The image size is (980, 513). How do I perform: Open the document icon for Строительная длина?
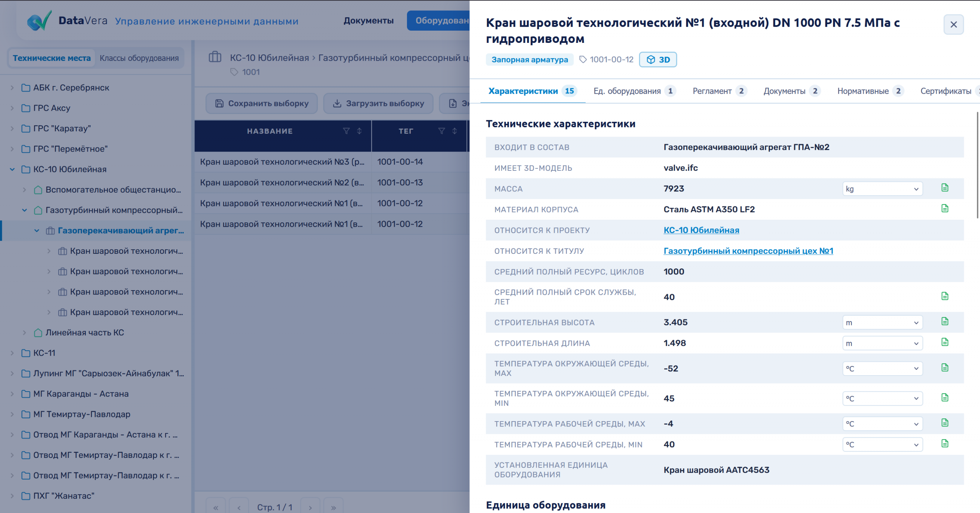(x=945, y=342)
